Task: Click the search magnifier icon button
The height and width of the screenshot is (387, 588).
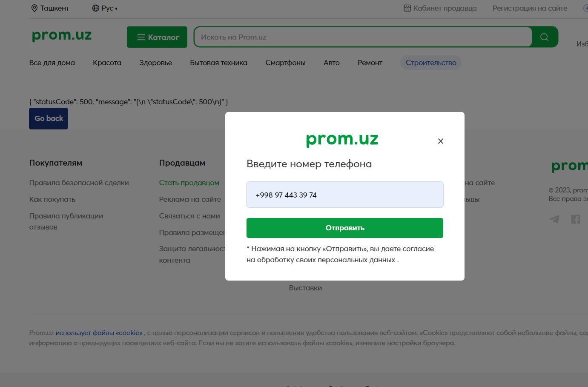Action: pyautogui.click(x=545, y=37)
